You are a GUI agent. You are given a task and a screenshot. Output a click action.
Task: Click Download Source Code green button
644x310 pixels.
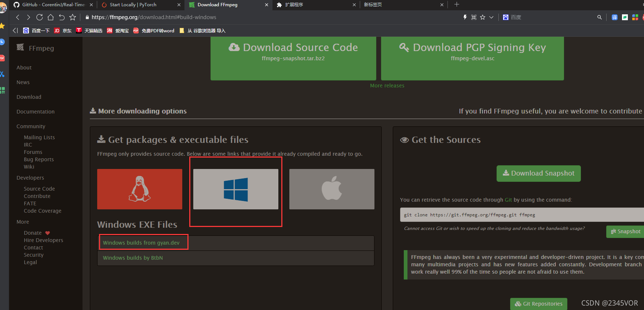point(293,58)
